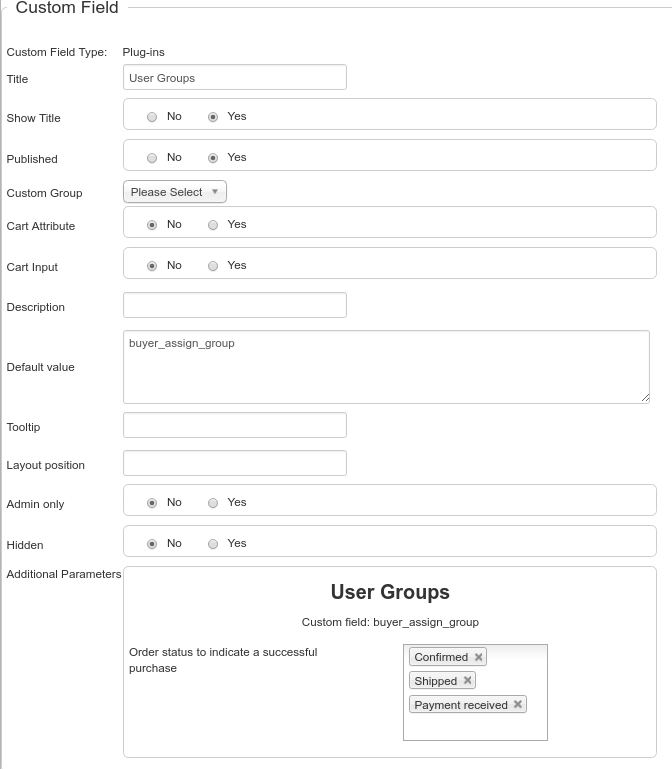Click the Tooltip input field
The height and width of the screenshot is (769, 672).
point(235,426)
